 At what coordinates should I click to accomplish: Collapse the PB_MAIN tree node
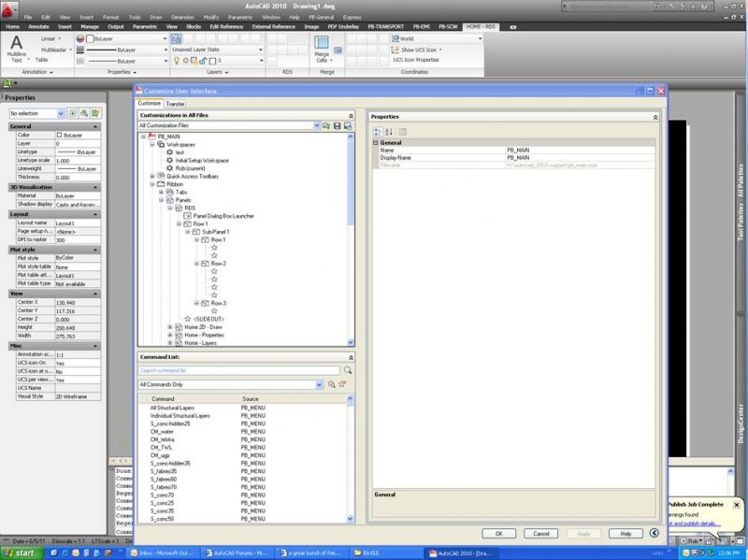pos(143,136)
